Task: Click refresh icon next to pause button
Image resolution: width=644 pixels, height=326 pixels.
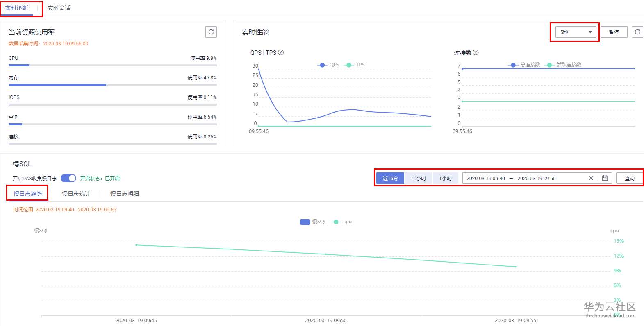Action: tap(638, 32)
